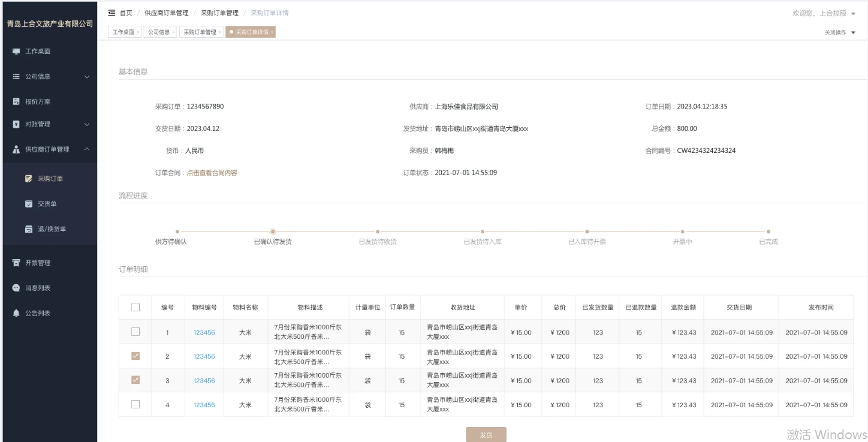The height and width of the screenshot is (442, 868).
Task: Switch to the 公司信息 tab
Action: pyautogui.click(x=159, y=32)
